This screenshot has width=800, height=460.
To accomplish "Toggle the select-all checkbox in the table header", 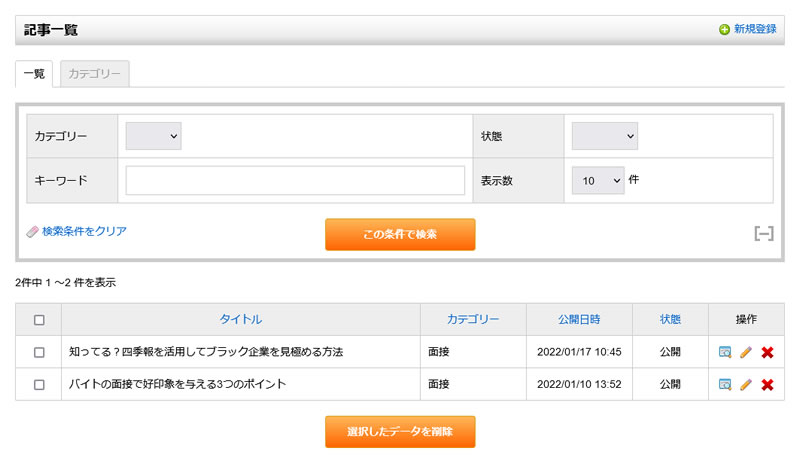I will (39, 320).
